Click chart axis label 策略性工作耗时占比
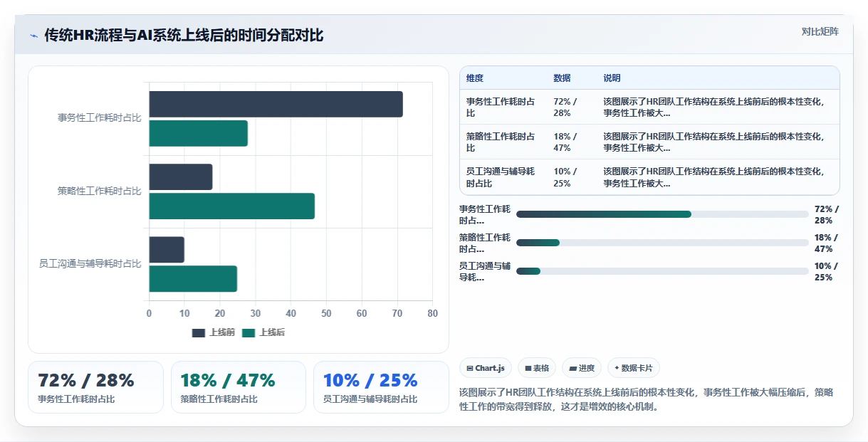Screen dimensions: 868x442 pos(100,191)
